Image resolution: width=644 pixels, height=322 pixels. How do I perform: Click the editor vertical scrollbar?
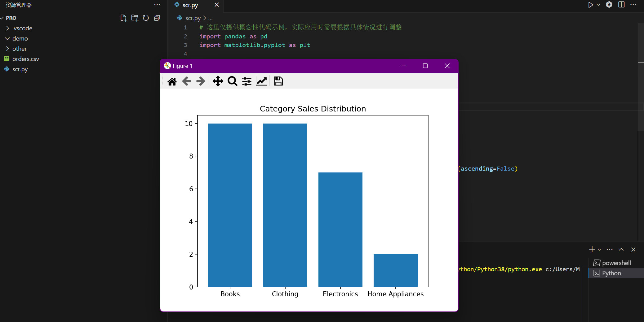click(x=641, y=77)
